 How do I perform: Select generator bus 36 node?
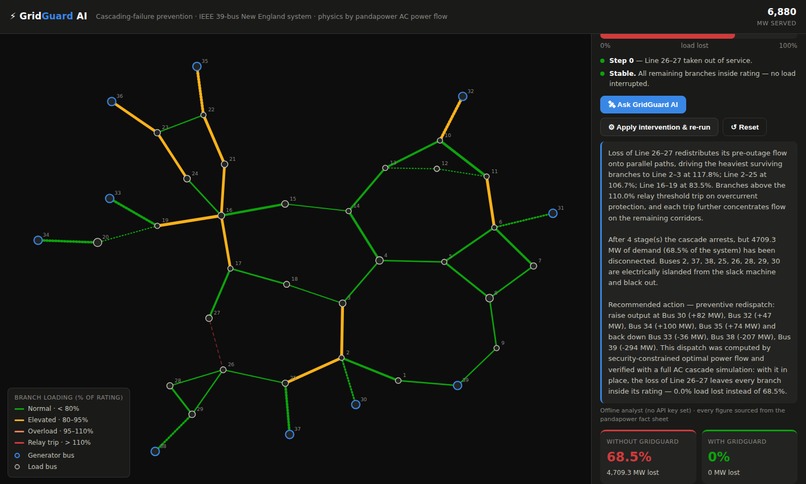(x=112, y=101)
